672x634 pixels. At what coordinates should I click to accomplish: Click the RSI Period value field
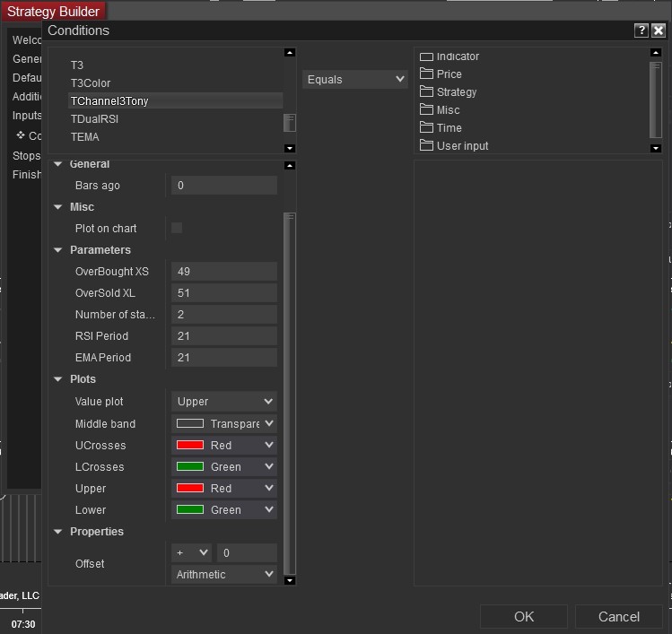(224, 336)
